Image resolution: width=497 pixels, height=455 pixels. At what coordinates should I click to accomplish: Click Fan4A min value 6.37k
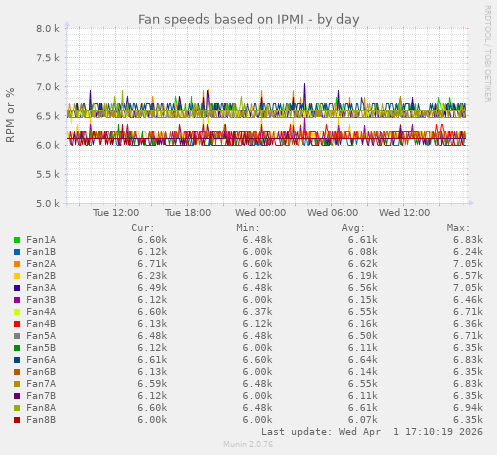(x=257, y=312)
